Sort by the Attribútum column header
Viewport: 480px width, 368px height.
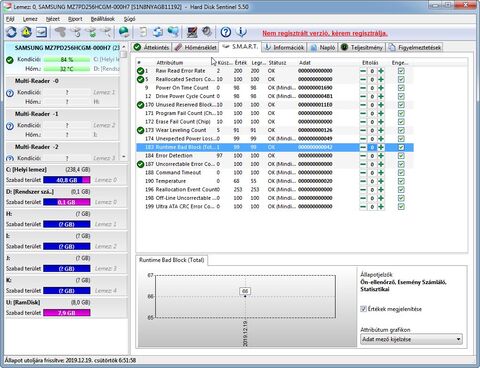[x=170, y=62]
